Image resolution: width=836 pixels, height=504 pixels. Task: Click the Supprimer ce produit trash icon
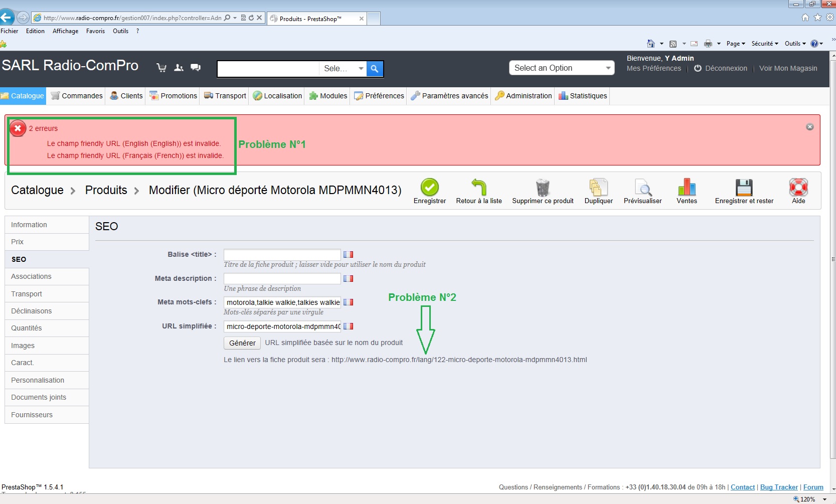click(x=543, y=187)
